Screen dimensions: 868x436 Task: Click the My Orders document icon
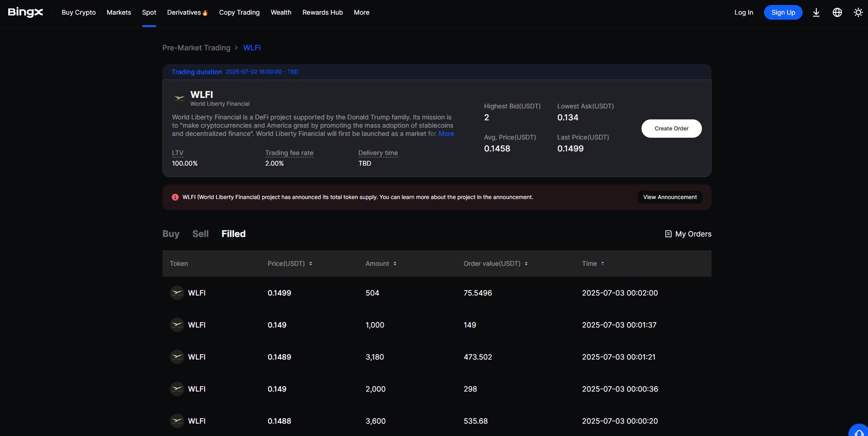click(668, 234)
